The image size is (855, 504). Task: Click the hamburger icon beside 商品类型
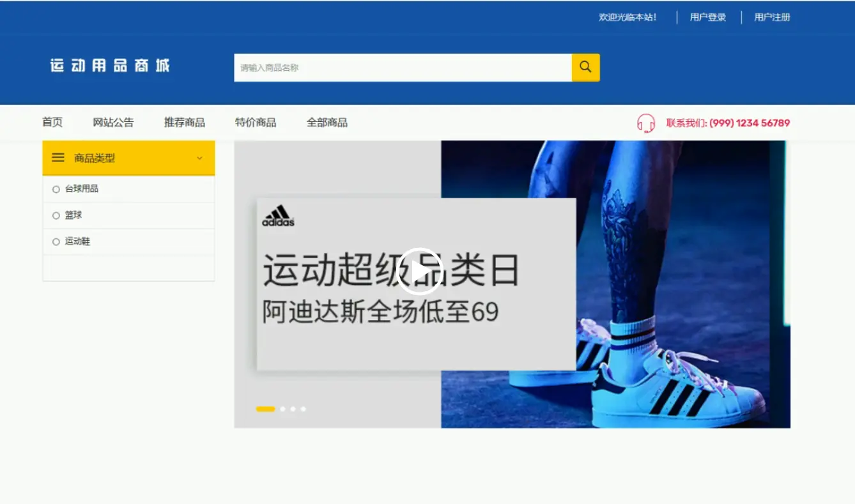(x=58, y=158)
